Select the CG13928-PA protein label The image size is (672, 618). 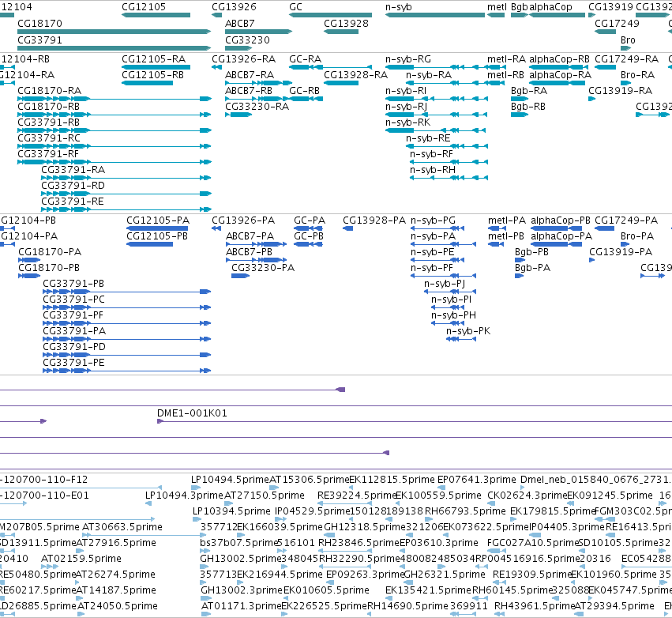pyautogui.click(x=374, y=220)
